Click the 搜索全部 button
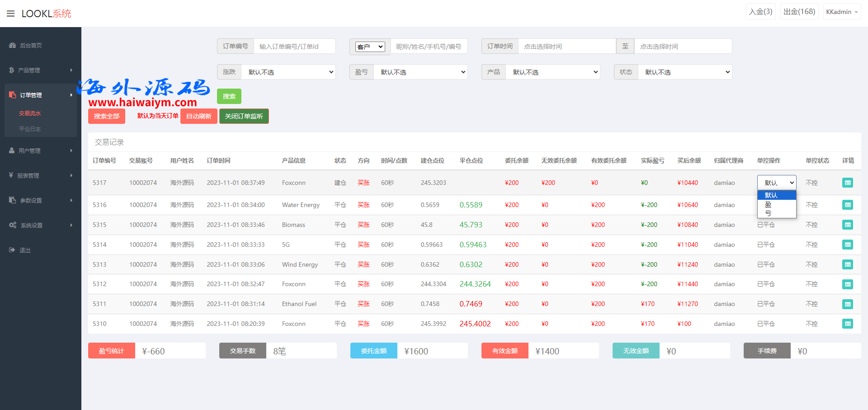868x410 pixels. (107, 116)
